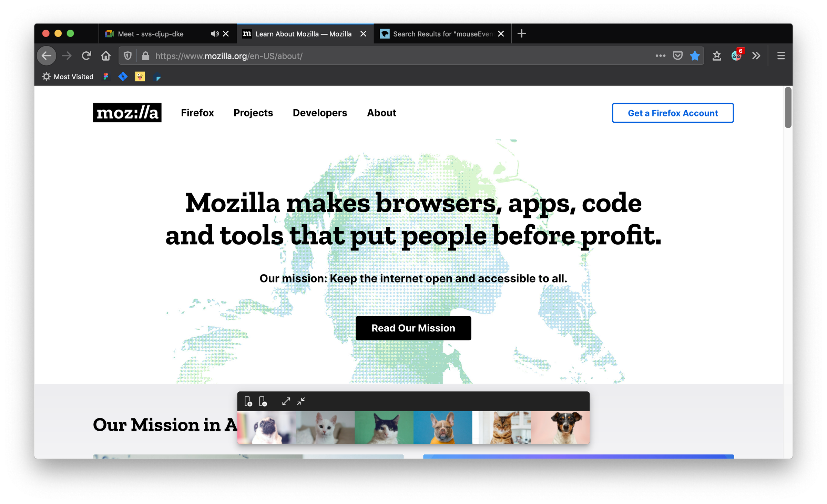
Task: Click the Firefox hamburger menu button
Action: pyautogui.click(x=781, y=55)
